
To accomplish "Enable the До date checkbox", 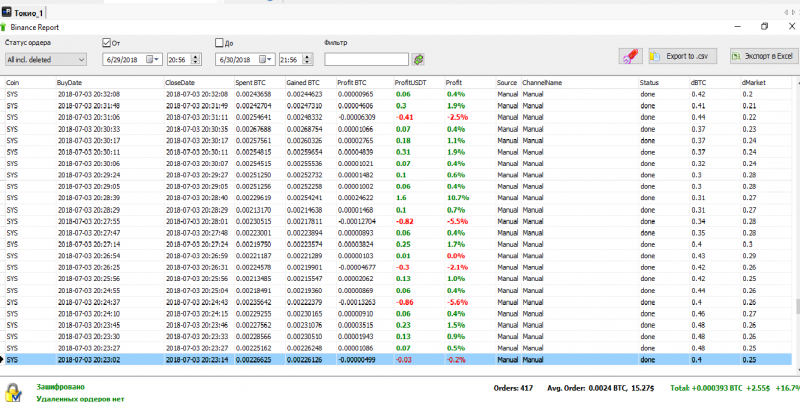I will [x=220, y=43].
